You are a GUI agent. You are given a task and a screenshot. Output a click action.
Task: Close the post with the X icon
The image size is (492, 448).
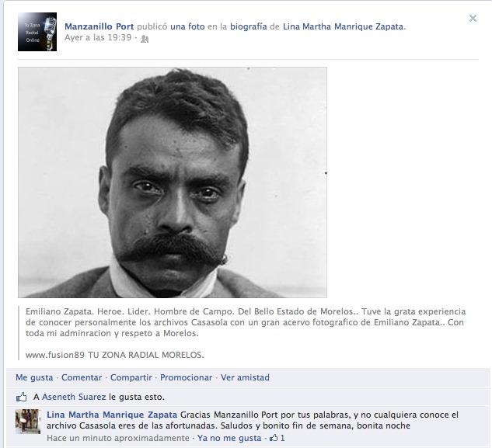[473, 18]
